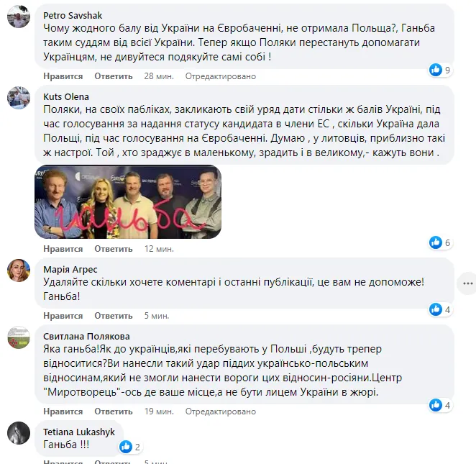
Task: View likes on Petro Savshak's comment
Action: (x=440, y=70)
